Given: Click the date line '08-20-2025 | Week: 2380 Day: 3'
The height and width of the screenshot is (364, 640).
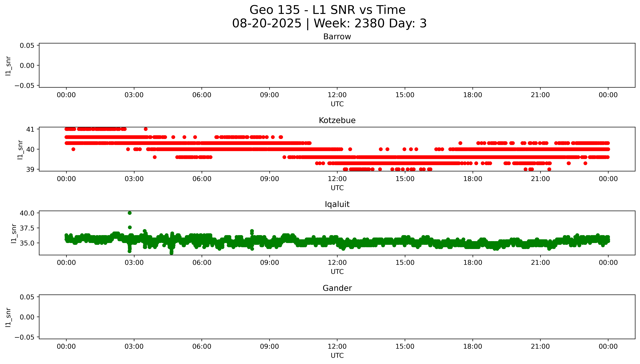Looking at the screenshot, I should pos(329,24).
